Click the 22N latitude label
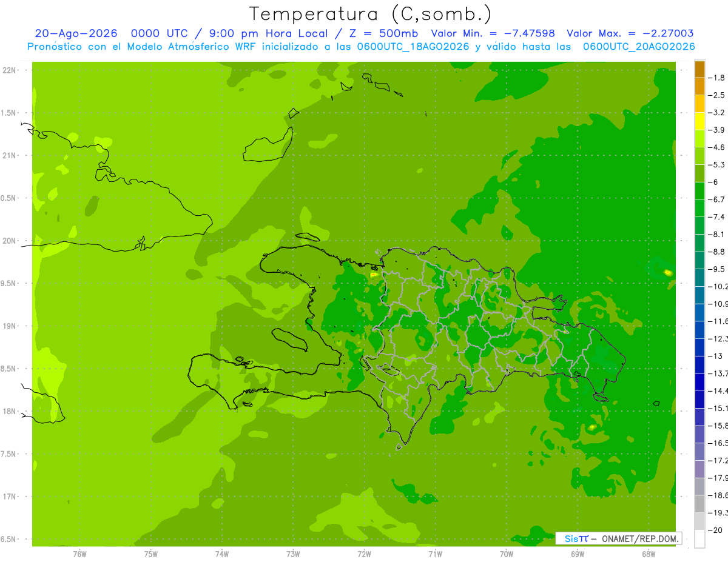The image size is (728, 562). click(10, 70)
